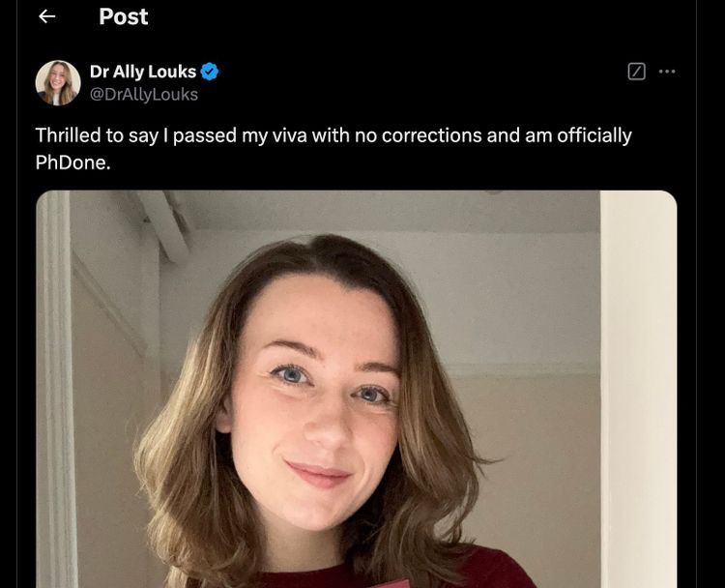
Task: Return to the previous timeline via back arrow
Action: point(47,16)
